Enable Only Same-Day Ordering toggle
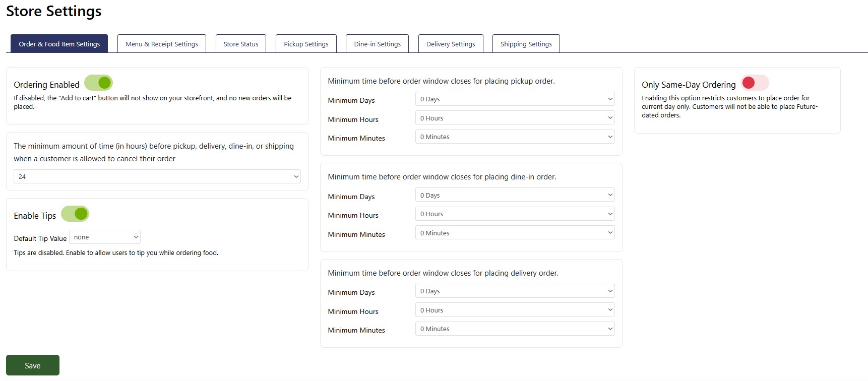 pos(755,83)
